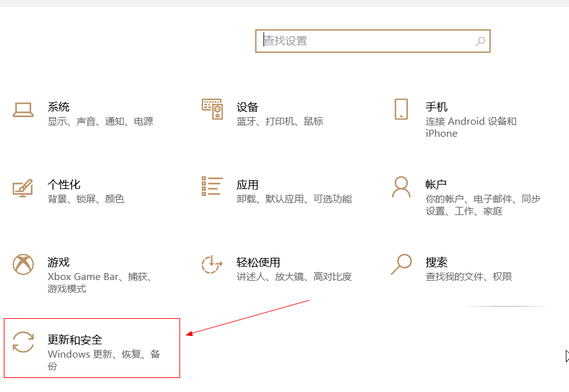The height and width of the screenshot is (392, 569).
Task: Open 系统 settings via its title text
Action: point(59,106)
